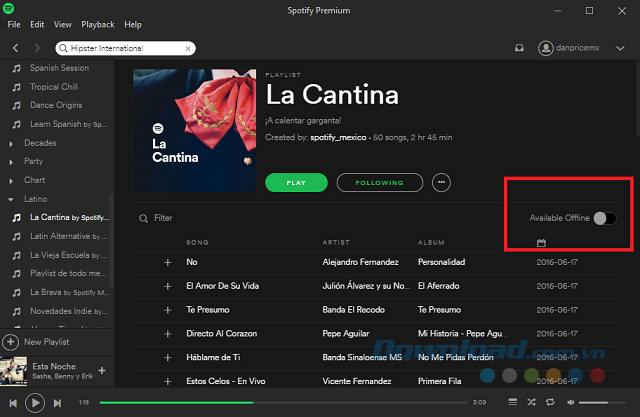This screenshot has height=417, width=640.
Task: Open the account dropdown chevron
Action: [620, 48]
